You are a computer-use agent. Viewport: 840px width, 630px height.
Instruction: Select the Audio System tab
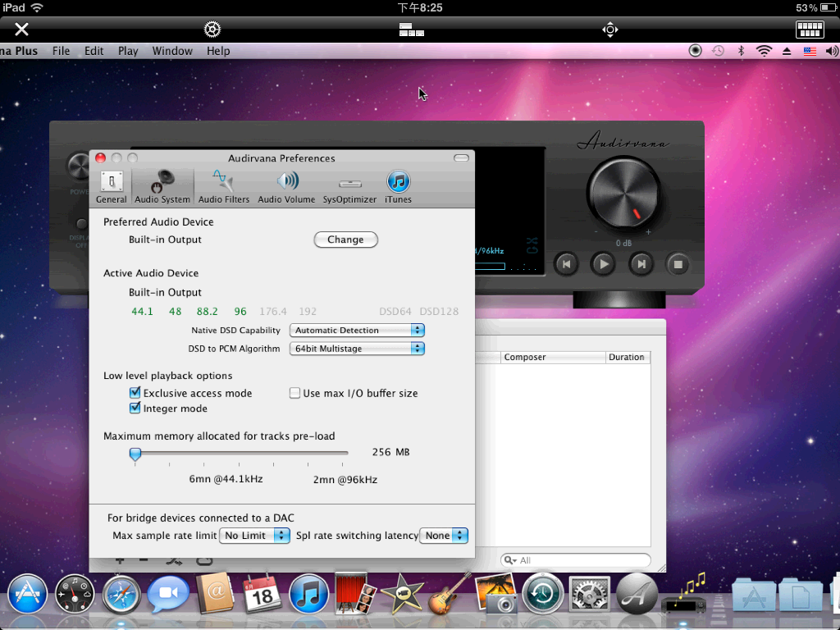pyautogui.click(x=162, y=187)
